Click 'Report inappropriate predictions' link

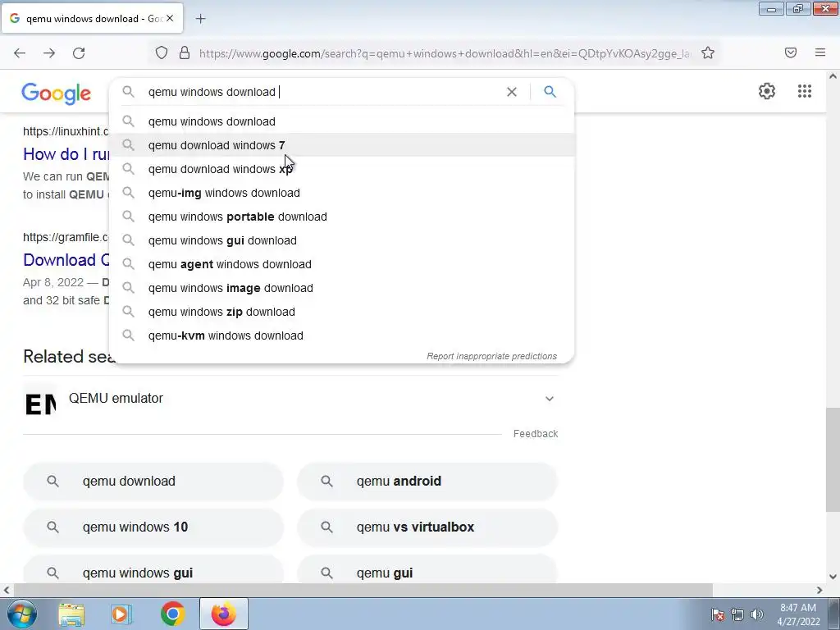click(491, 356)
